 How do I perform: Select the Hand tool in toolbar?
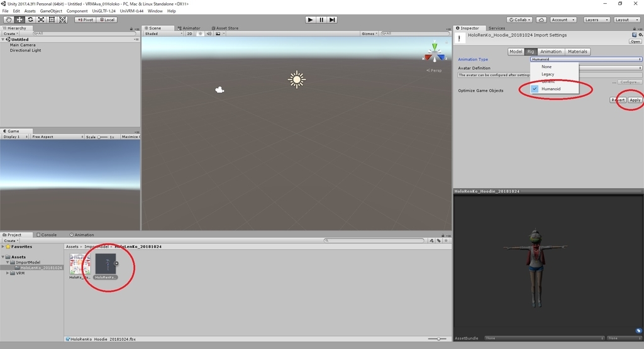pos(8,19)
